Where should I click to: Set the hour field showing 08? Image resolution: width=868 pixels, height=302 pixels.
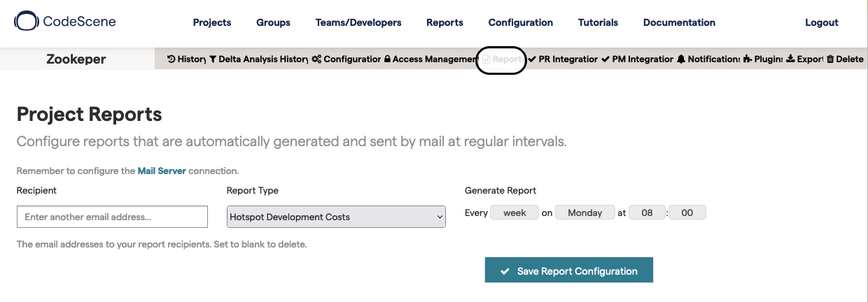click(647, 213)
